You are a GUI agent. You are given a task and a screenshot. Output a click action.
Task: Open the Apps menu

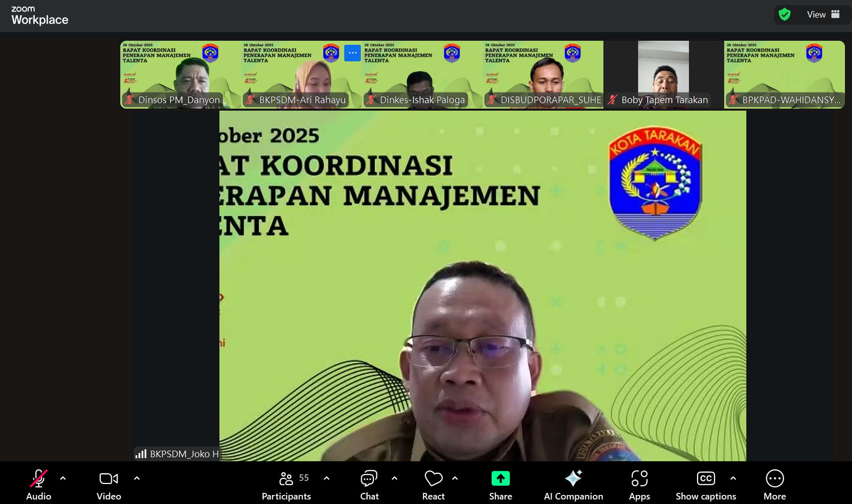click(x=639, y=485)
